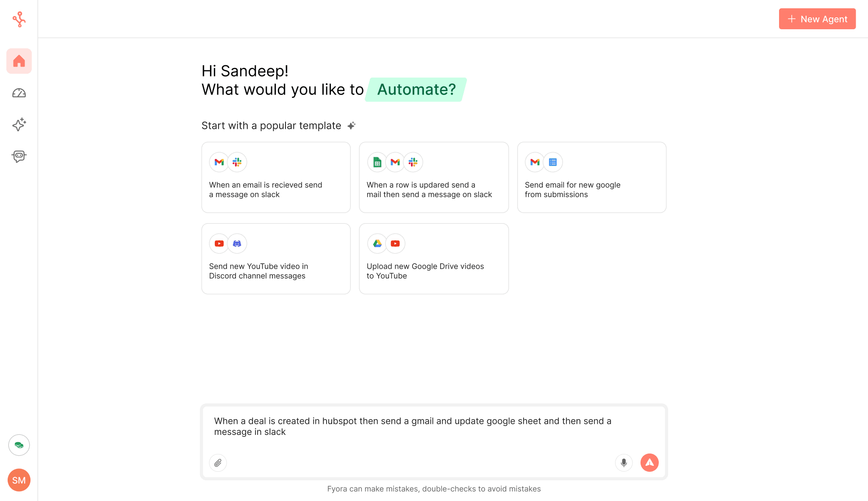
Task: Open the chatbot assistant icon in sidebar
Action: point(19,156)
